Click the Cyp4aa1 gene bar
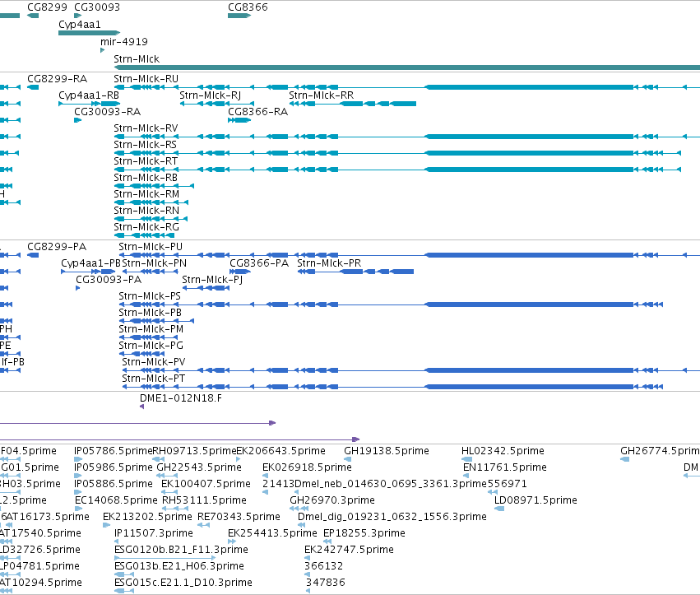Screen dimensions: 700x595 (x=90, y=33)
